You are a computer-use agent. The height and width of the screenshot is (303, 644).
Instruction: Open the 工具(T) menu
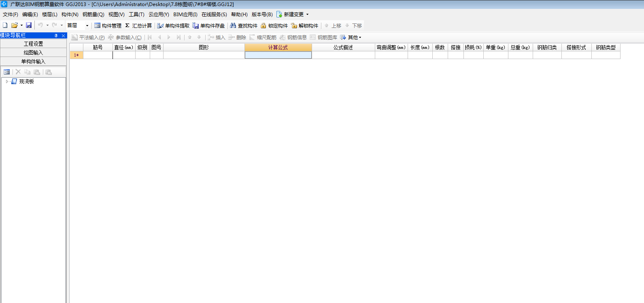(x=136, y=14)
